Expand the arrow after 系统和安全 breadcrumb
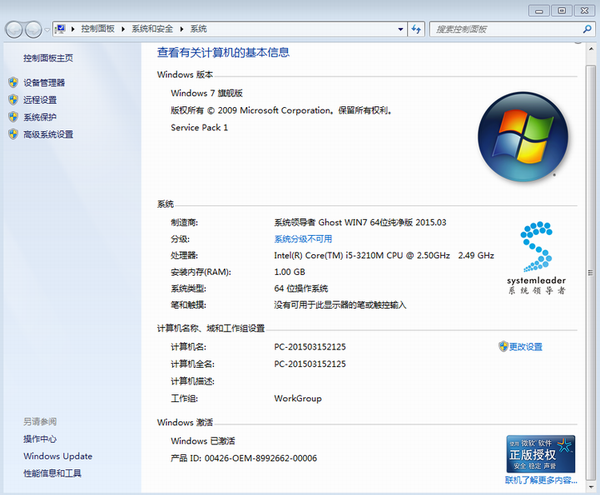 pos(184,30)
